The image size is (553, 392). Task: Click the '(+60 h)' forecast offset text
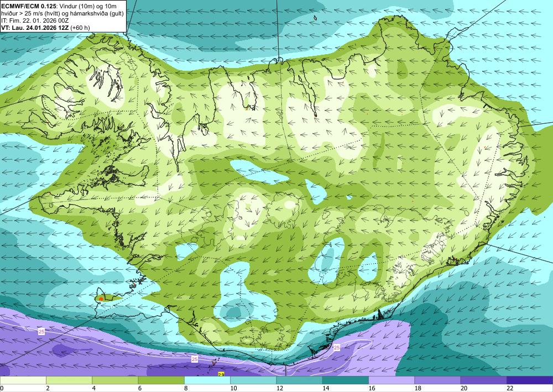(x=80, y=28)
